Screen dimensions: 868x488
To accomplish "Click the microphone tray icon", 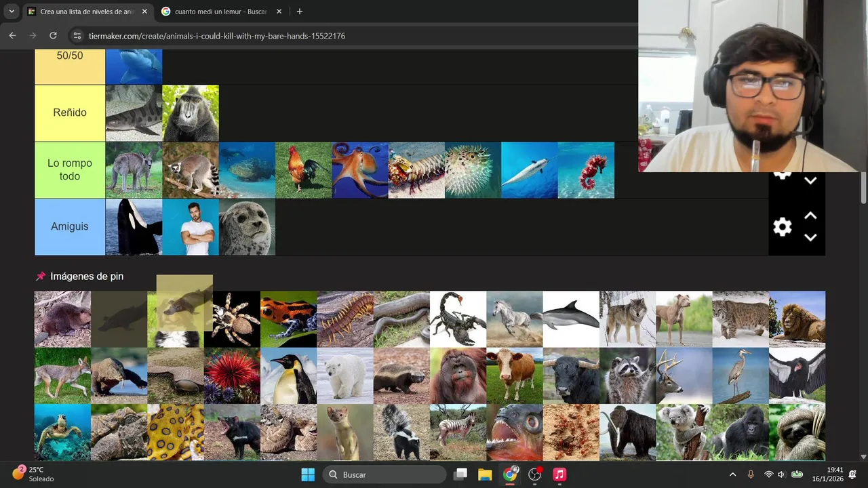I will point(751,474).
